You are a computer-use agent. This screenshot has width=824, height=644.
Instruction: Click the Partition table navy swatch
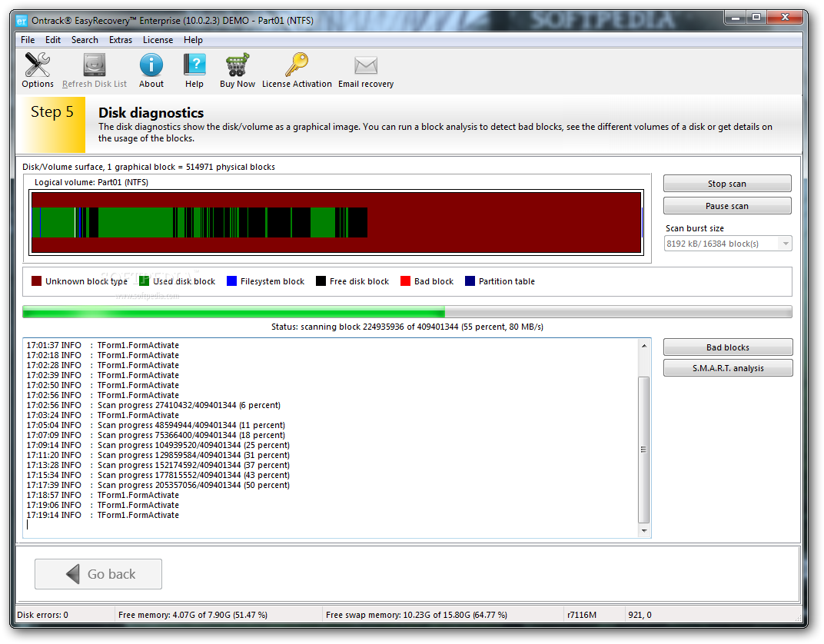tap(470, 281)
